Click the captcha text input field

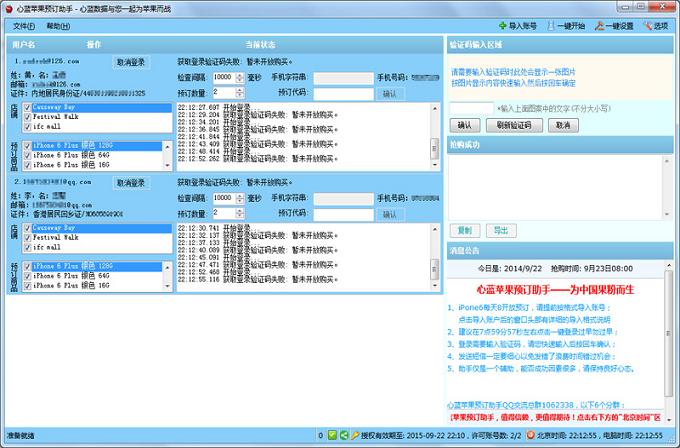(472, 108)
